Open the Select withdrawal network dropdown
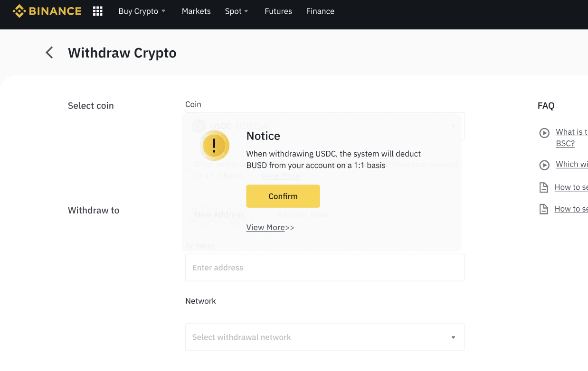Image resolution: width=588 pixels, height=371 pixels. coord(325,337)
